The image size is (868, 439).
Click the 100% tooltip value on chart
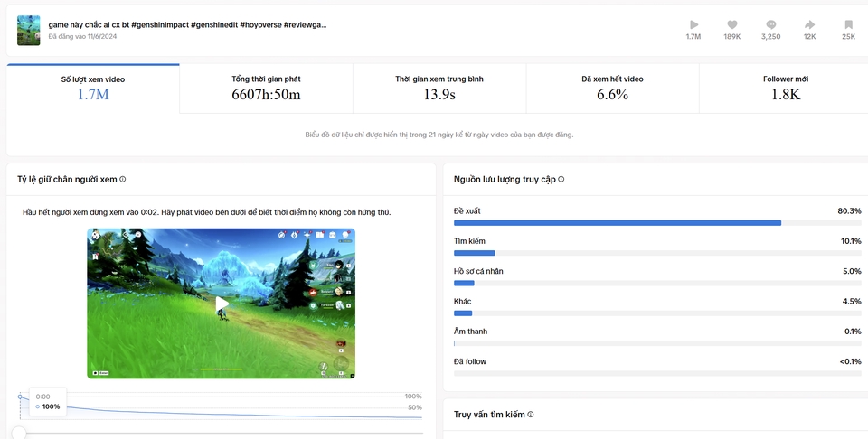click(51, 406)
